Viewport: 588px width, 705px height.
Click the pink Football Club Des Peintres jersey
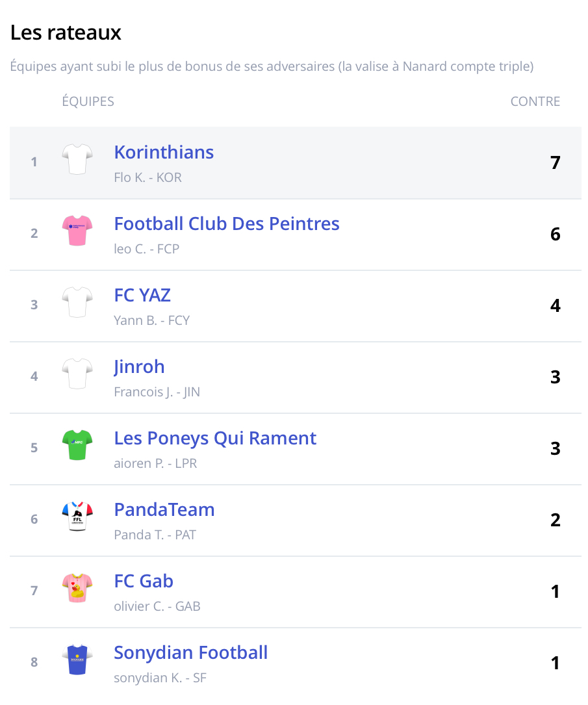click(x=77, y=231)
